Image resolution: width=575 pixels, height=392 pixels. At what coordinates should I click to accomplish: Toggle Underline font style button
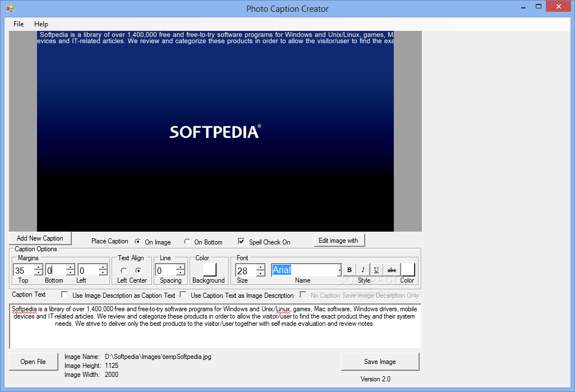(376, 270)
